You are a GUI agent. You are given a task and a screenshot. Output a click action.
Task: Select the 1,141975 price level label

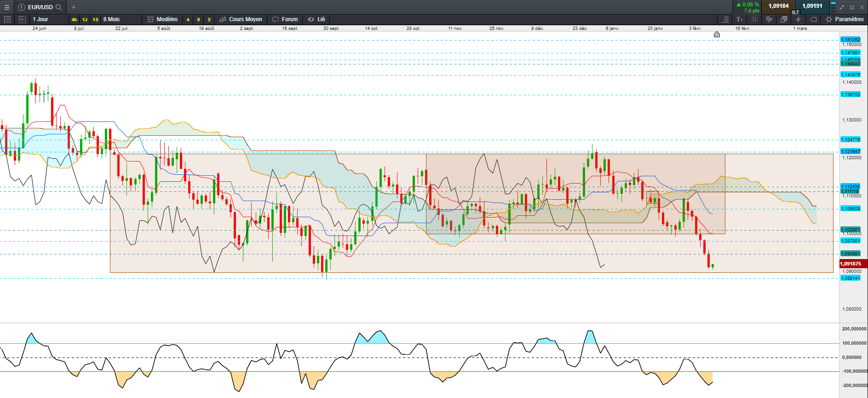click(851, 75)
